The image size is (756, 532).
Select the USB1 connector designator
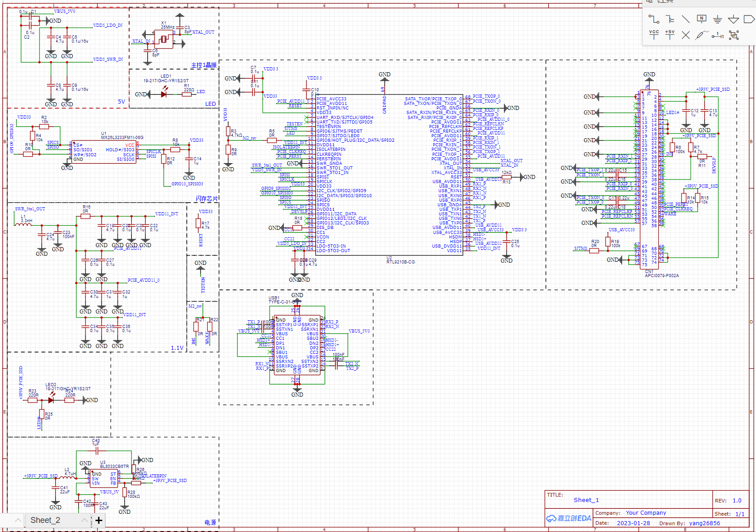click(274, 298)
